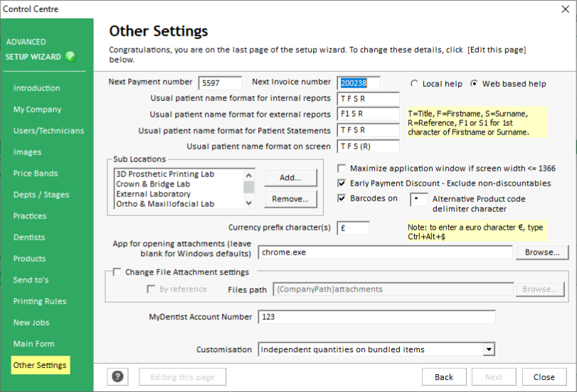Click the MyDentist Account Number field

(376, 317)
